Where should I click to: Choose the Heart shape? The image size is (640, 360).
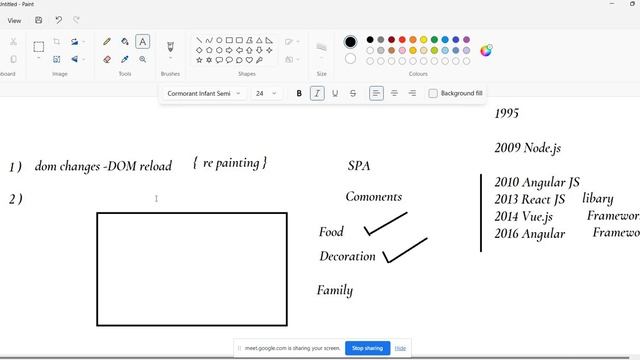[x=249, y=60]
